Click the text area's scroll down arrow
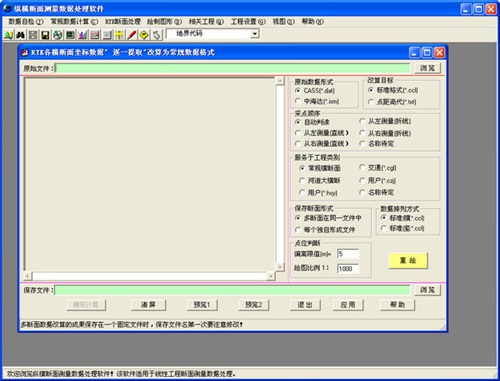Image resolution: width=500 pixels, height=381 pixels. coord(280,267)
